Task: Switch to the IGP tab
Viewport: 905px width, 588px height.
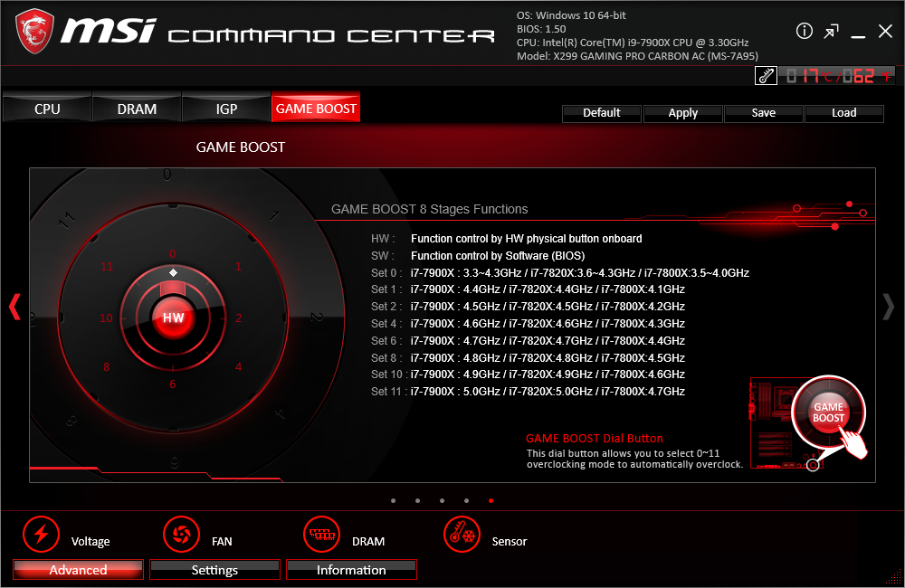Action: coord(226,109)
